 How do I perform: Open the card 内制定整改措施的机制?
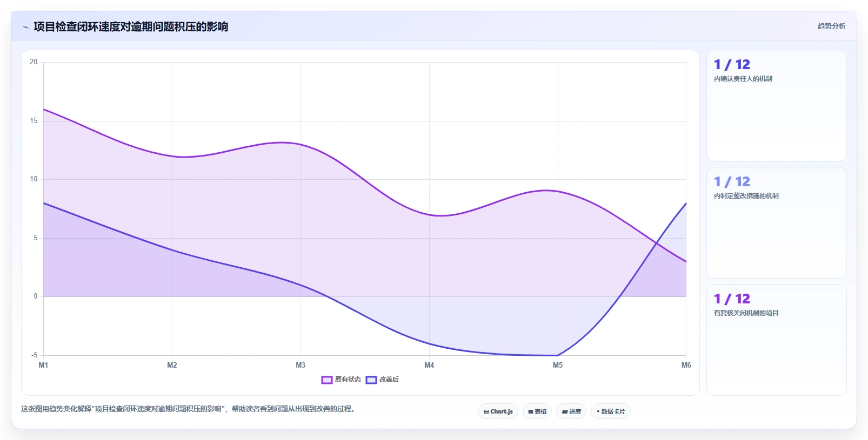pos(776,222)
